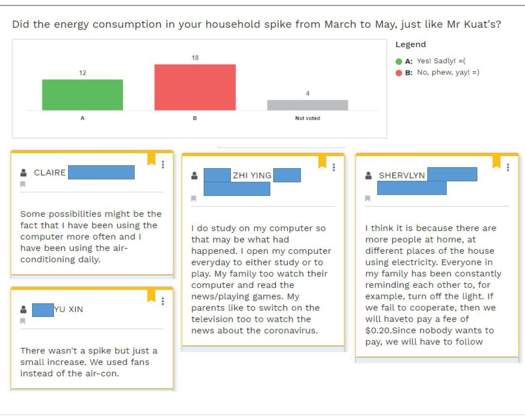
Task: Toggle the flag marker under SHERVLYN's name
Action: tap(368, 198)
